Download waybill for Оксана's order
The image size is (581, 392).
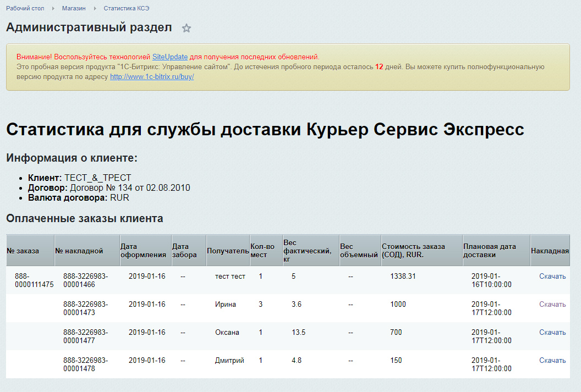tap(552, 333)
